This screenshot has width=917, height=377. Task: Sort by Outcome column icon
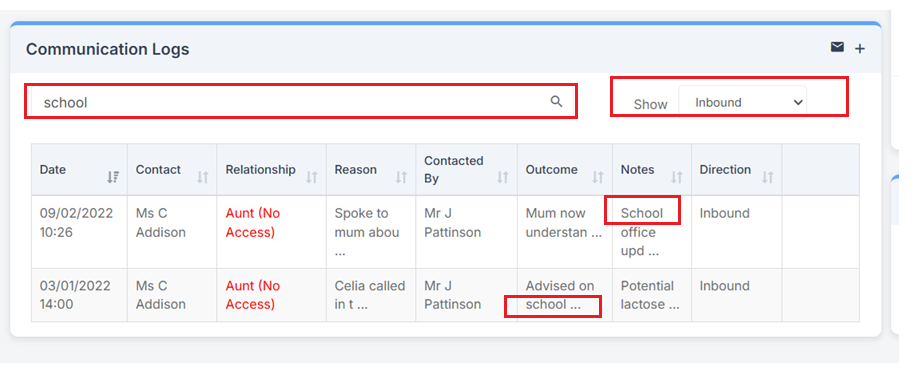pyautogui.click(x=598, y=177)
